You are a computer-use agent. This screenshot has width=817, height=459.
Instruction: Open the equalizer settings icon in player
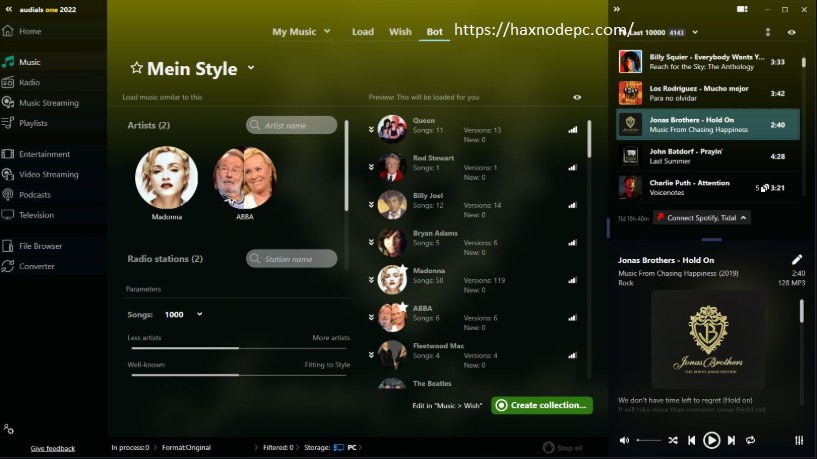799,440
